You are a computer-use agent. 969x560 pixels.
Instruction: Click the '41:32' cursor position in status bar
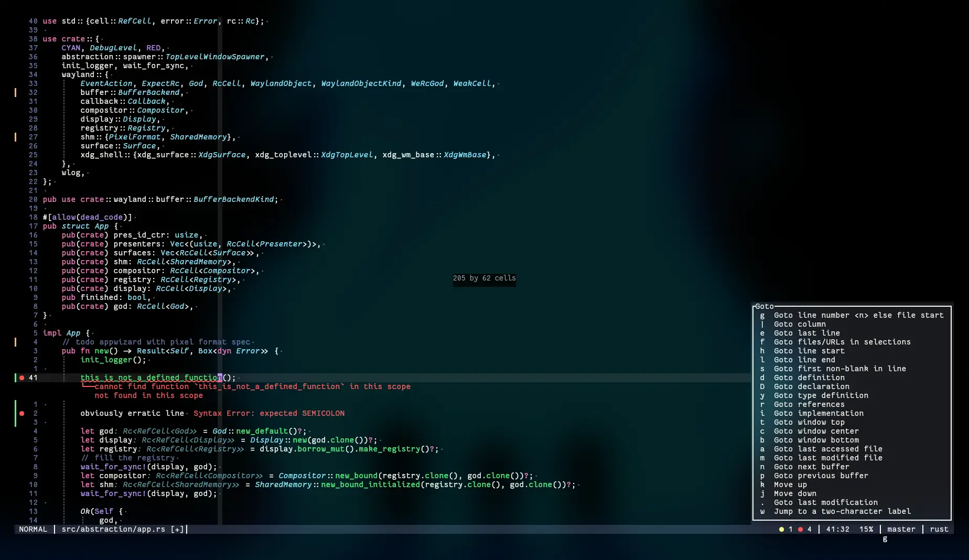838,529
